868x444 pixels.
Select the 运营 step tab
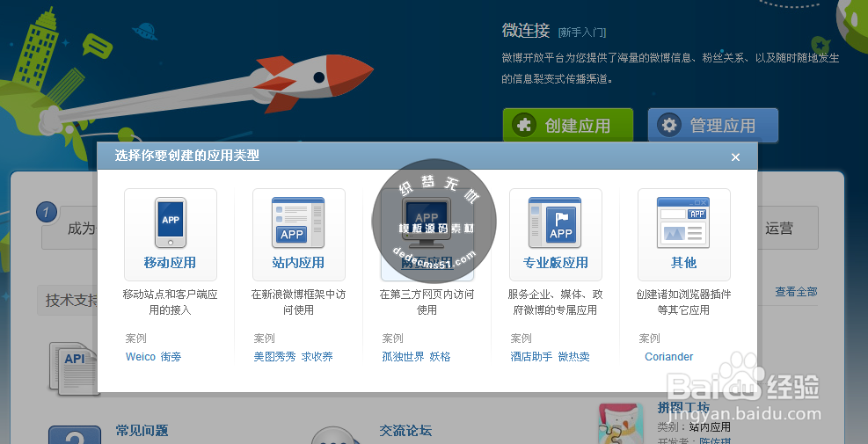tap(779, 228)
